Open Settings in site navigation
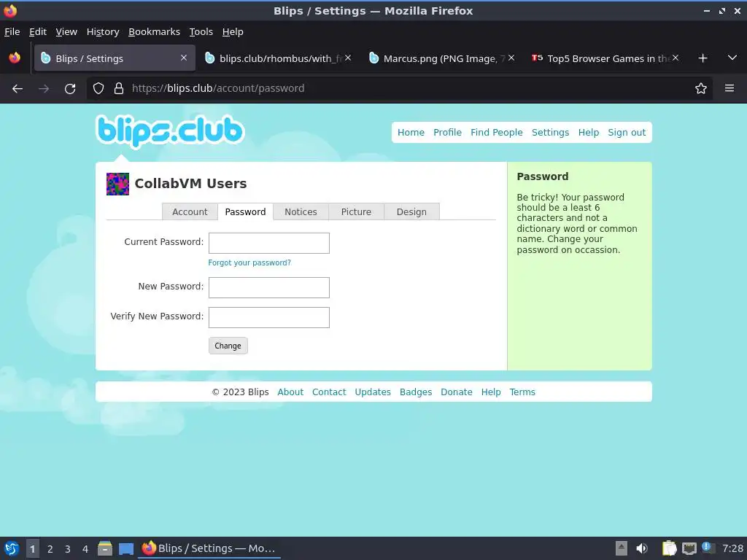The width and height of the screenshot is (747, 560). 550,133
